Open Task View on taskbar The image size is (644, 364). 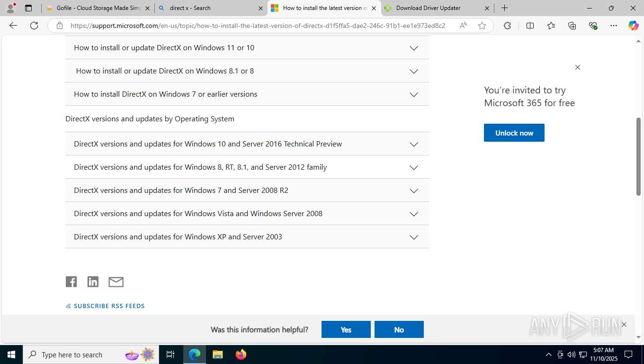pyautogui.click(x=170, y=355)
